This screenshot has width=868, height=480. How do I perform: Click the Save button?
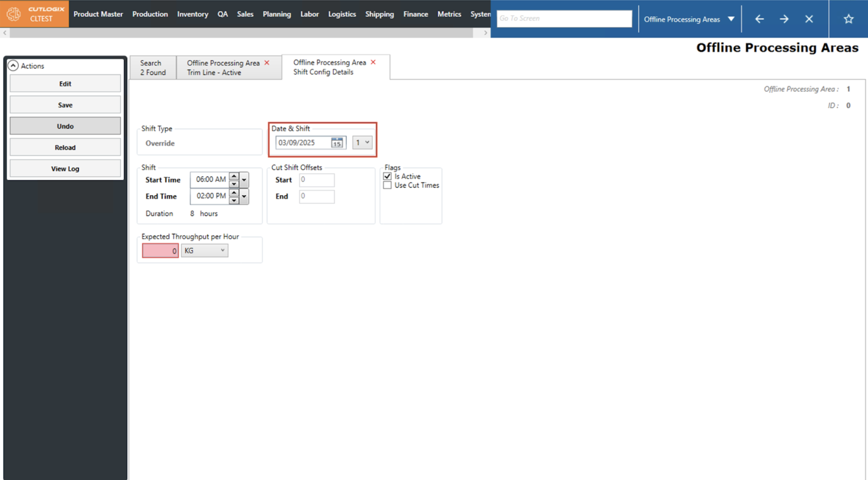[65, 105]
